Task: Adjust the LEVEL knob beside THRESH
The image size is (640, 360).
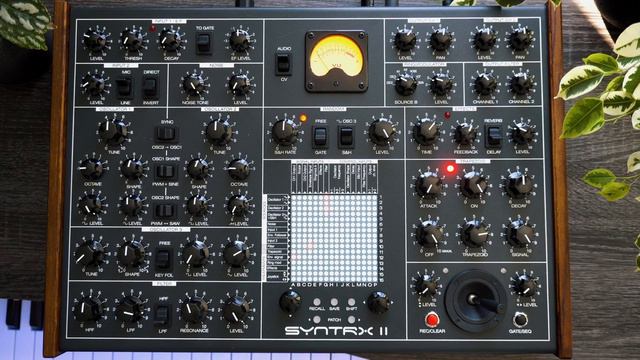Action: pos(96,40)
